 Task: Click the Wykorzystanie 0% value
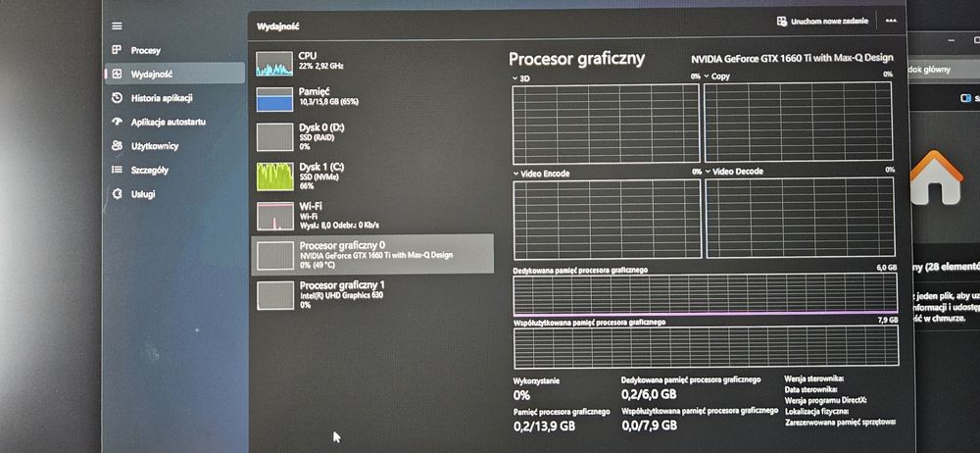click(521, 395)
